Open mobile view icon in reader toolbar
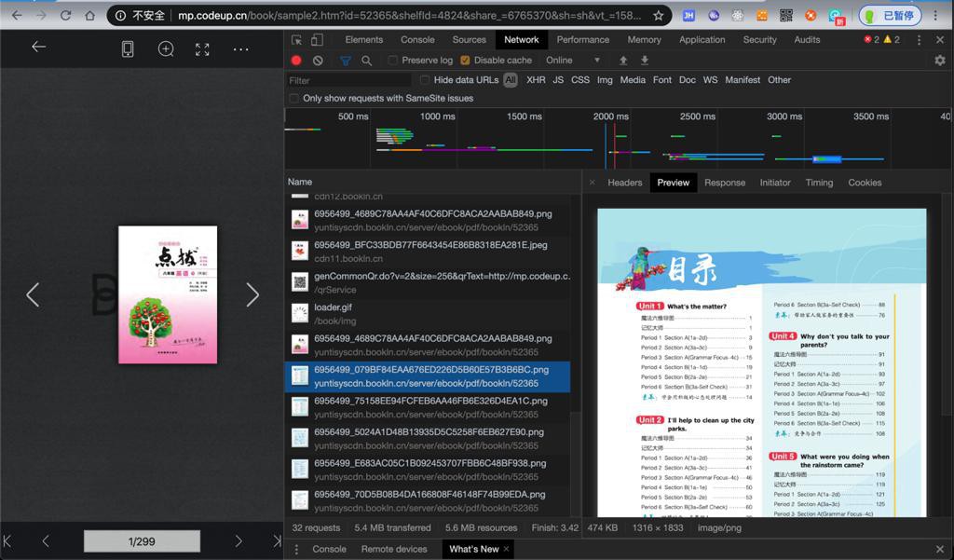The width and height of the screenshot is (954, 560). tap(128, 48)
